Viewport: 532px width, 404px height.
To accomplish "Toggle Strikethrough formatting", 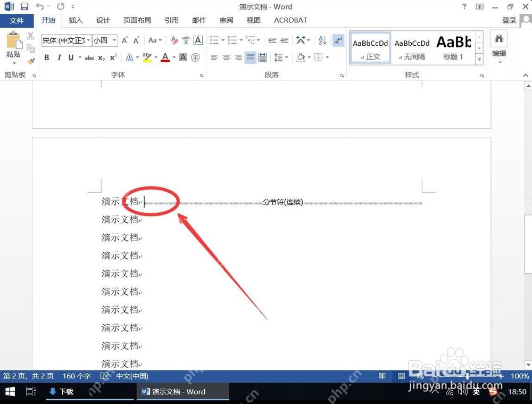I will tap(89, 57).
